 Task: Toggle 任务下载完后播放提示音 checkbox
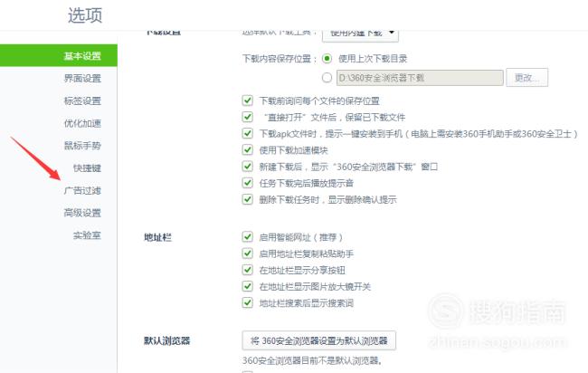pyautogui.click(x=248, y=183)
